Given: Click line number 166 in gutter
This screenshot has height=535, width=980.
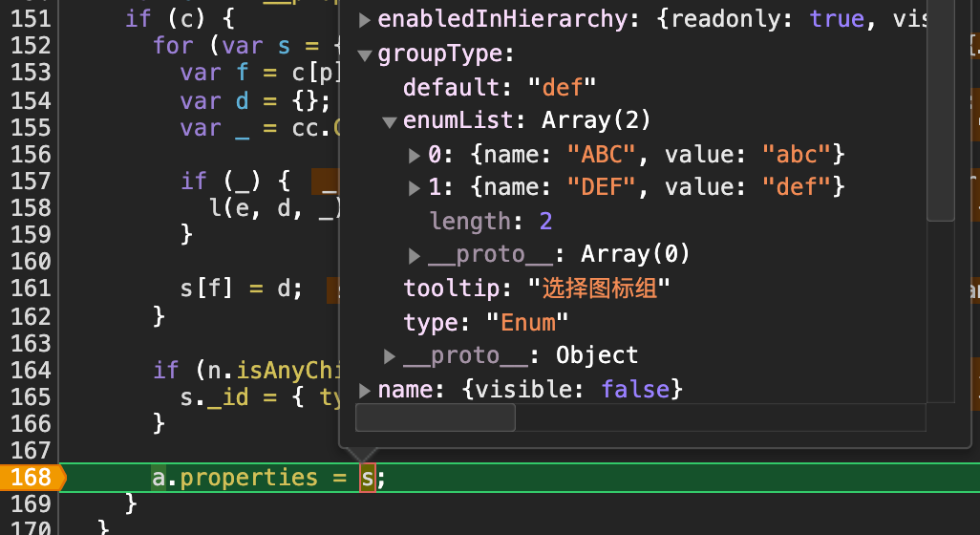Looking at the screenshot, I should coord(31,424).
